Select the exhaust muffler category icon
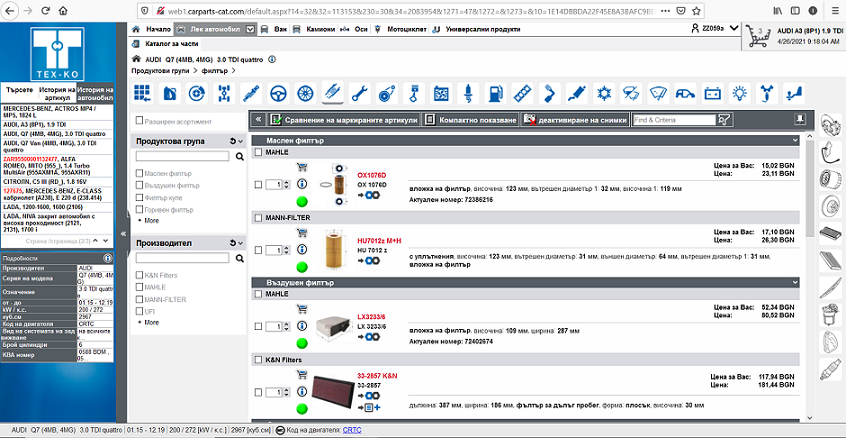Image resolution: width=846 pixels, height=438 pixels. [x=576, y=93]
